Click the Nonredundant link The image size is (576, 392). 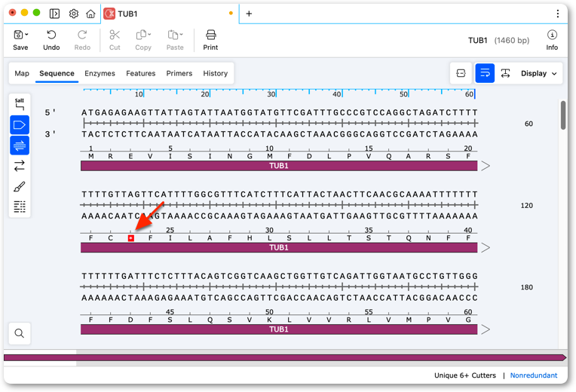coord(533,375)
